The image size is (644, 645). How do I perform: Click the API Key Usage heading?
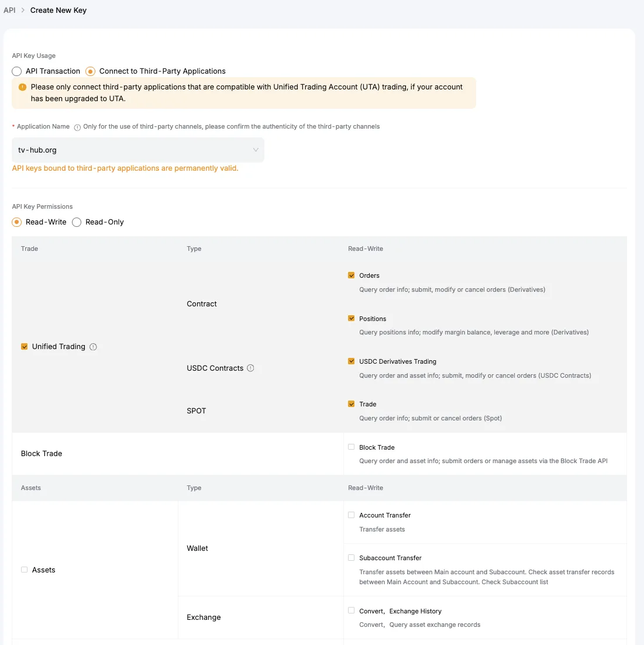34,56
